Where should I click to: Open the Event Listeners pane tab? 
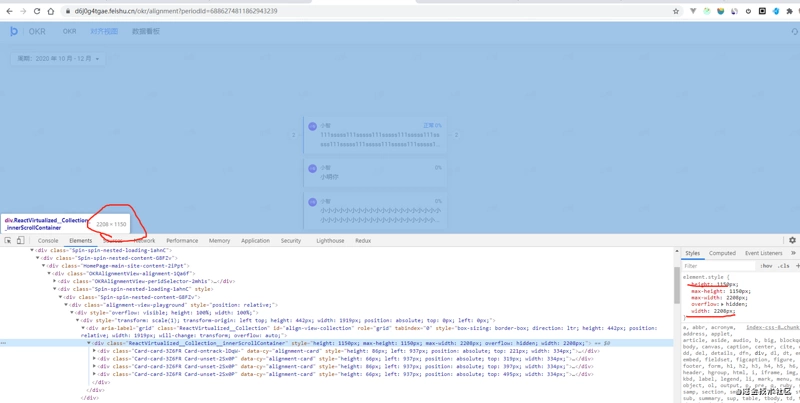coord(763,253)
